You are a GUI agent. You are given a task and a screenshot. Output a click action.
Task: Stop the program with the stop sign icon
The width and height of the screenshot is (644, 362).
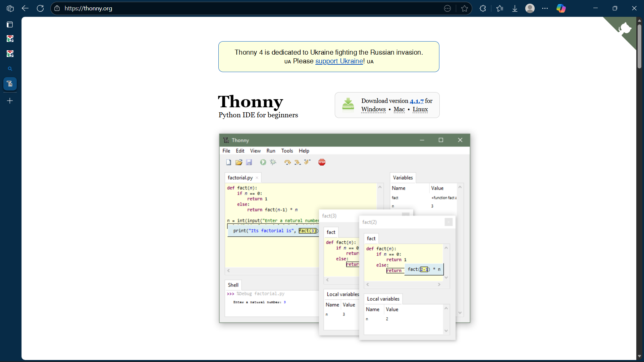tap(322, 162)
